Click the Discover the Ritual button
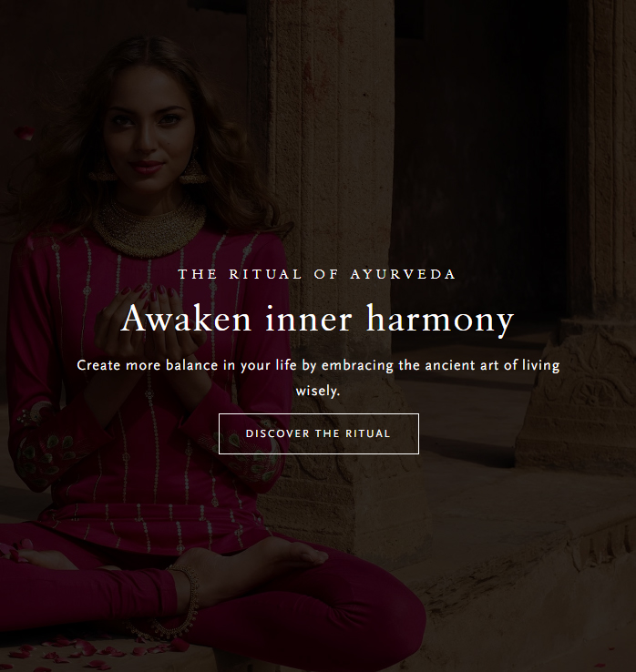Image resolution: width=636 pixels, height=672 pixels. (x=319, y=433)
